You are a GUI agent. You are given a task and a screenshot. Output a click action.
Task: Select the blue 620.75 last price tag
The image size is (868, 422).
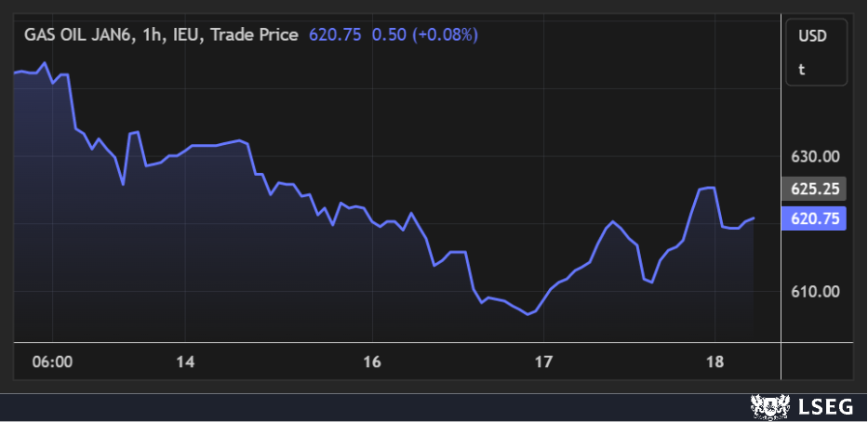point(816,219)
